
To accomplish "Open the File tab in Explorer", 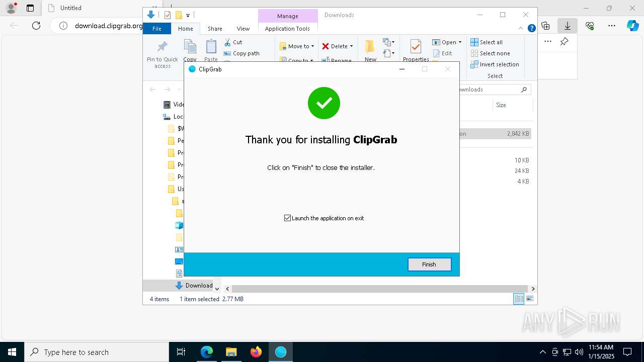I will 157,29.
